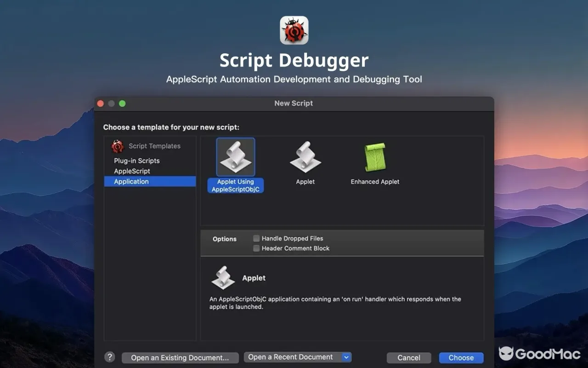This screenshot has width=588, height=368.
Task: Enable the Handle Dropped Files checkbox
Action: [256, 238]
